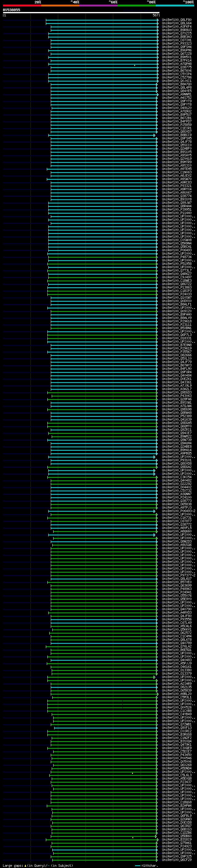
Task: Click the purple ~60% identity legend segment
Action: click(x=99, y=6)
